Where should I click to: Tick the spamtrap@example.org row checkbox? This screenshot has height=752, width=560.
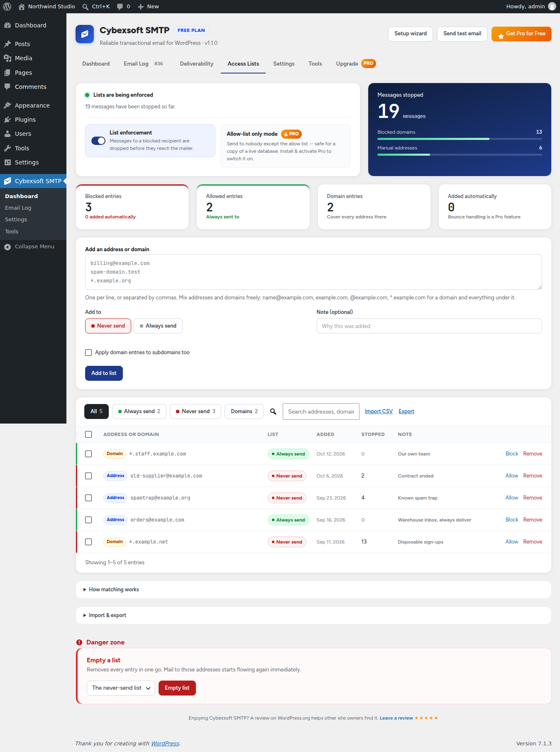click(x=88, y=498)
